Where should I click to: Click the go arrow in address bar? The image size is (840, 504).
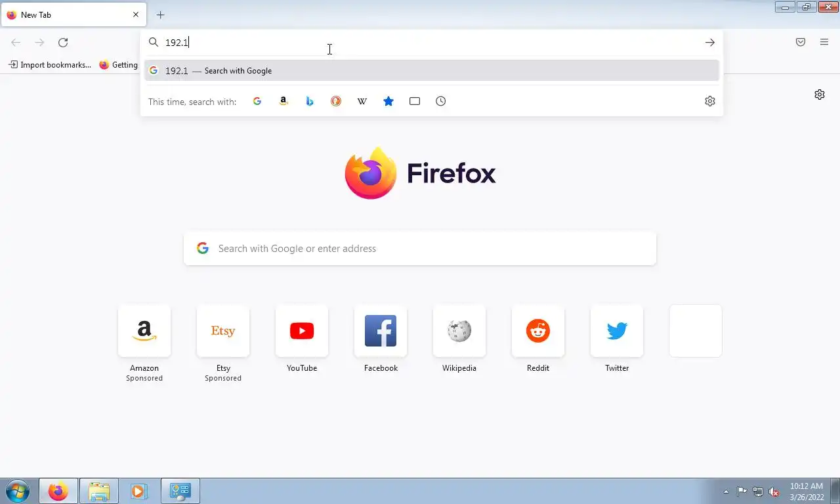click(710, 43)
